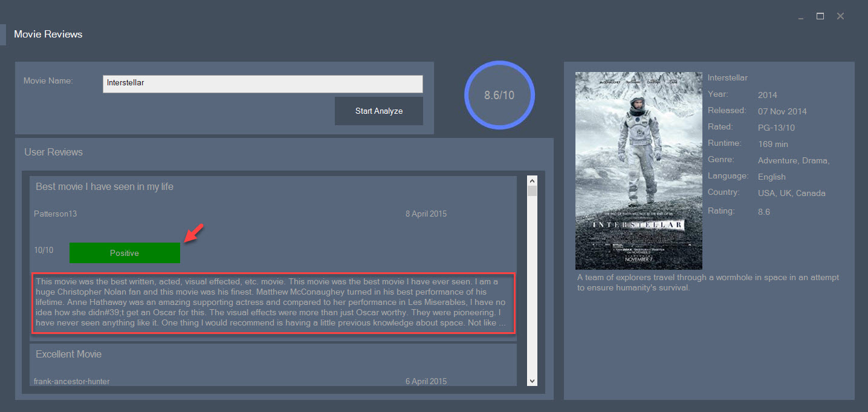Click the Movie Name input field

click(x=263, y=83)
